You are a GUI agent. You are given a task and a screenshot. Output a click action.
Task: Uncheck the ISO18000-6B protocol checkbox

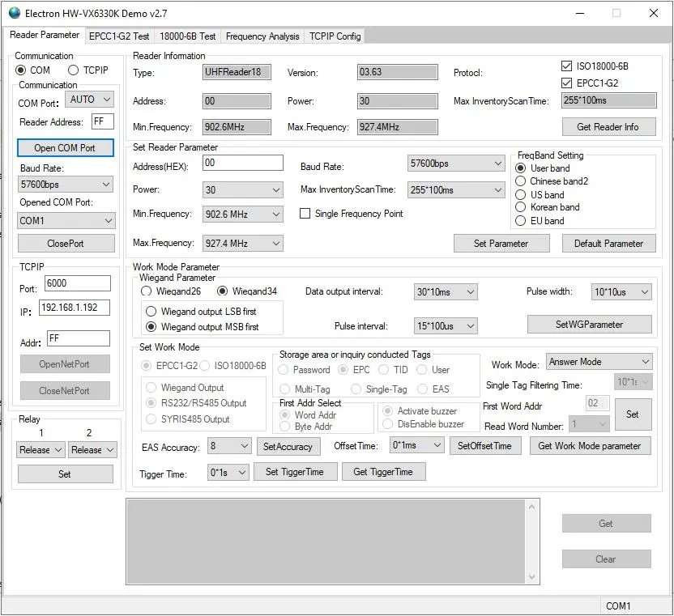tap(567, 66)
